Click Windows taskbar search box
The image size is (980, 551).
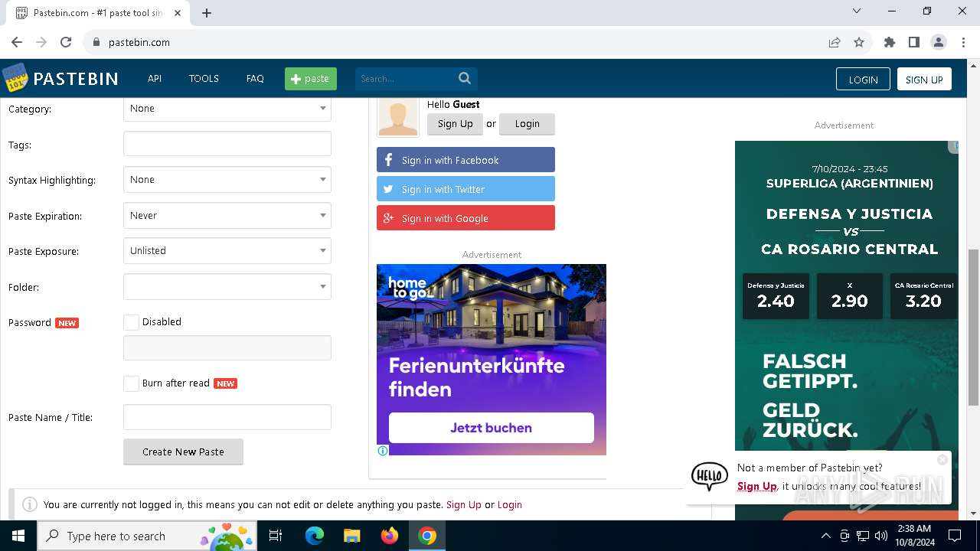[149, 536]
